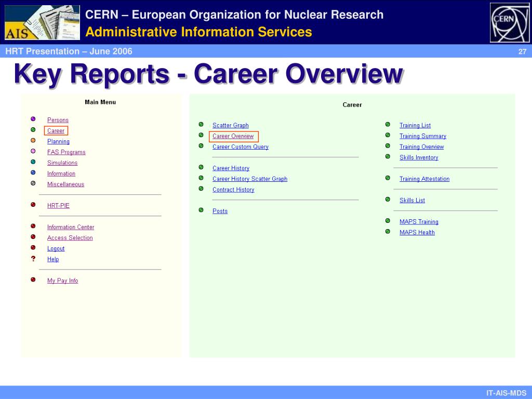The width and height of the screenshot is (532, 399).
Task: Open the MAPS Training link
Action: pyautogui.click(x=419, y=221)
